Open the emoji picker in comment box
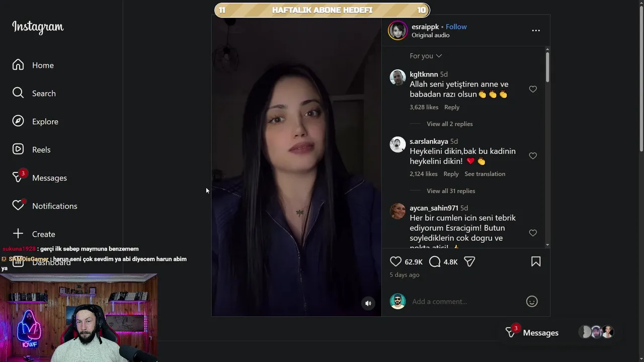 tap(532, 301)
